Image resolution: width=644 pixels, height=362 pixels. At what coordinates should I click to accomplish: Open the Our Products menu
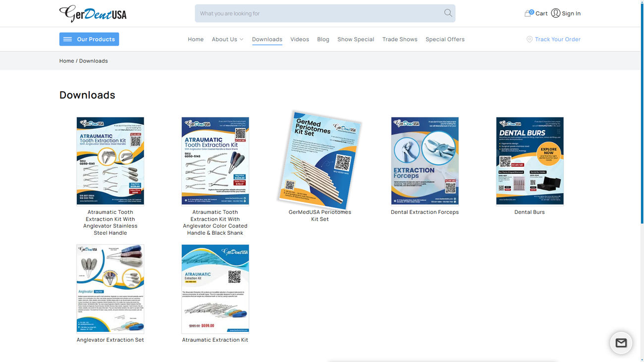pyautogui.click(x=89, y=39)
